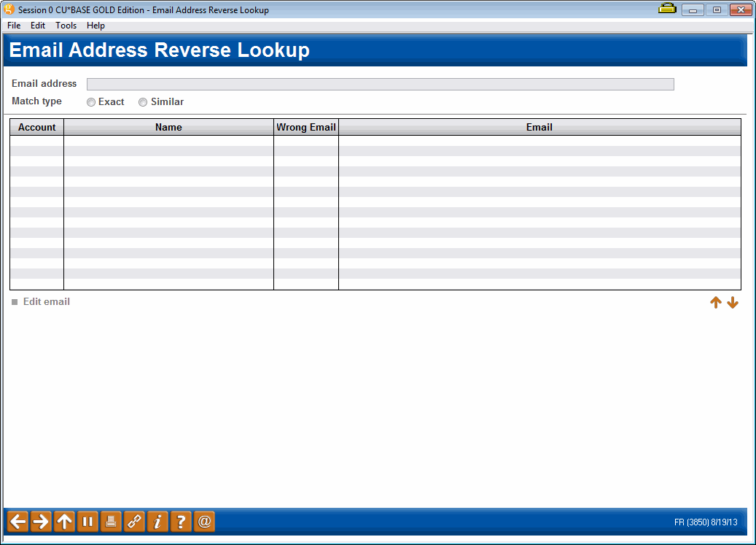Click the forward arrow toolbar icon
This screenshot has height=545, width=756.
click(41, 521)
